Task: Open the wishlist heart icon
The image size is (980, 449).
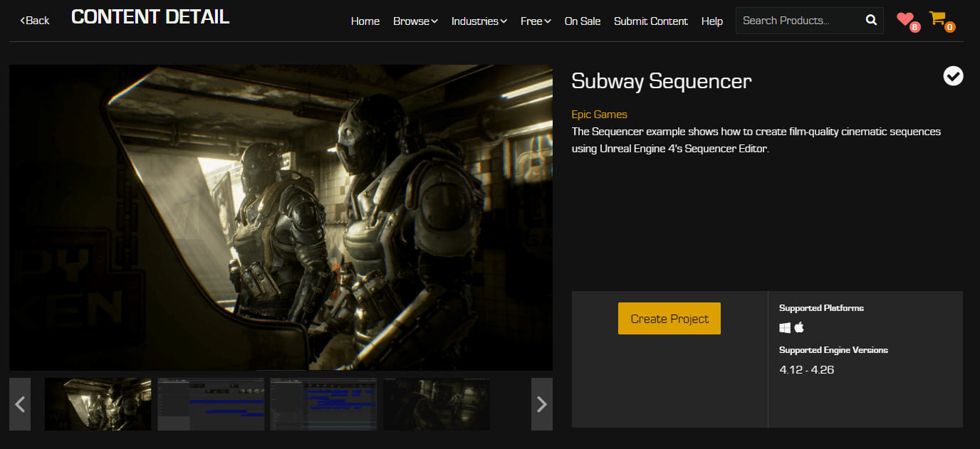Action: (906, 20)
